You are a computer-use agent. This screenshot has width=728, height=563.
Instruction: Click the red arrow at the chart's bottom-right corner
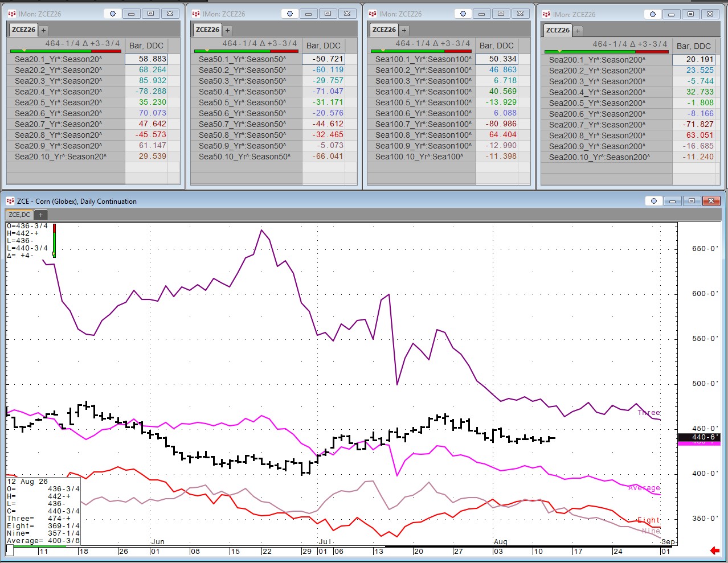(714, 550)
